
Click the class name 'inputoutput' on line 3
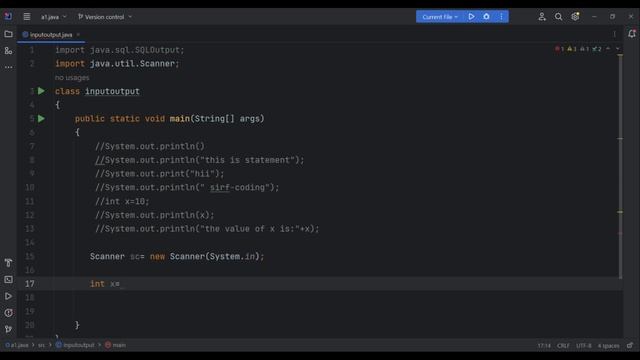[x=112, y=91]
